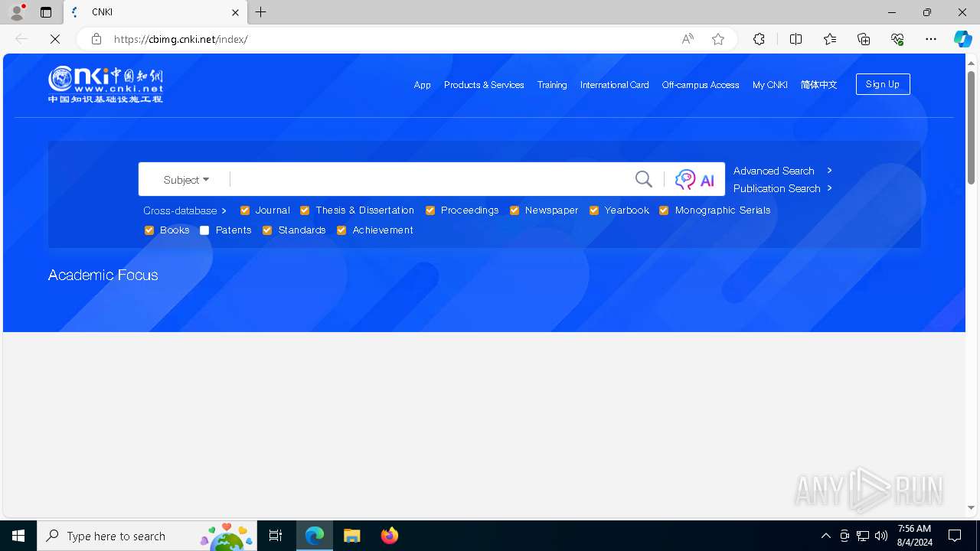Show hidden tray icons chevron
The height and width of the screenshot is (551, 980).
tap(825, 536)
